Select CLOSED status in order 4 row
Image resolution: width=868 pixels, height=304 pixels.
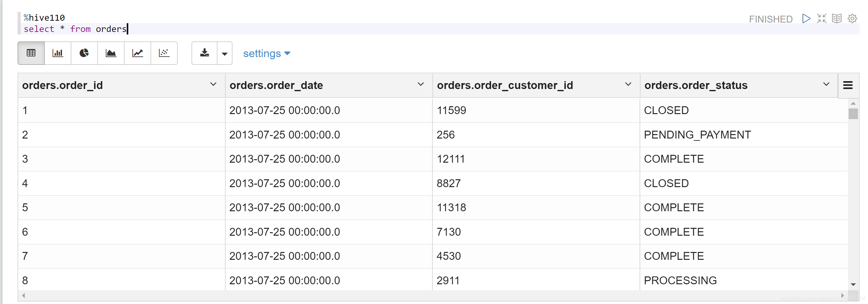[x=744, y=183]
